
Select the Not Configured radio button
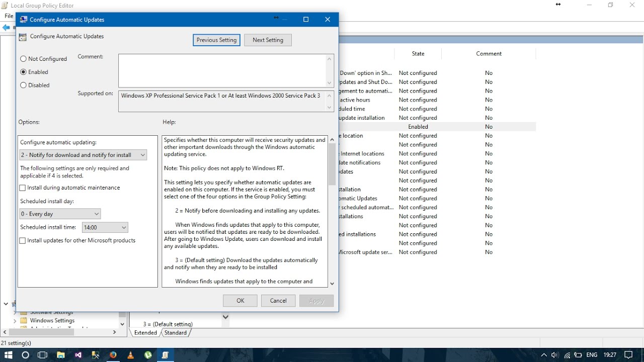pos(23,59)
